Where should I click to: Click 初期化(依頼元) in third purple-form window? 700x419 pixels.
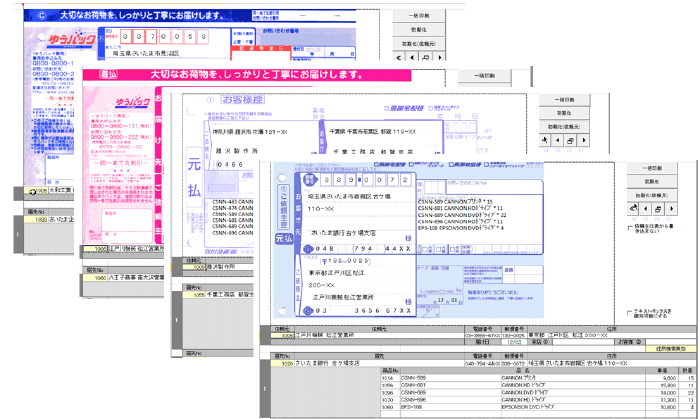pyautogui.click(x=564, y=127)
